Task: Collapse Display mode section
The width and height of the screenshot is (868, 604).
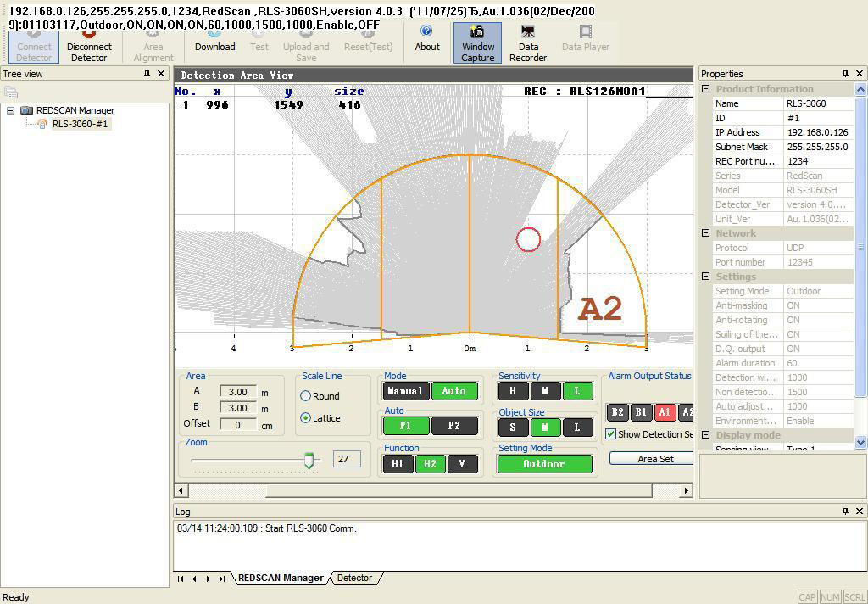Action: click(x=706, y=435)
